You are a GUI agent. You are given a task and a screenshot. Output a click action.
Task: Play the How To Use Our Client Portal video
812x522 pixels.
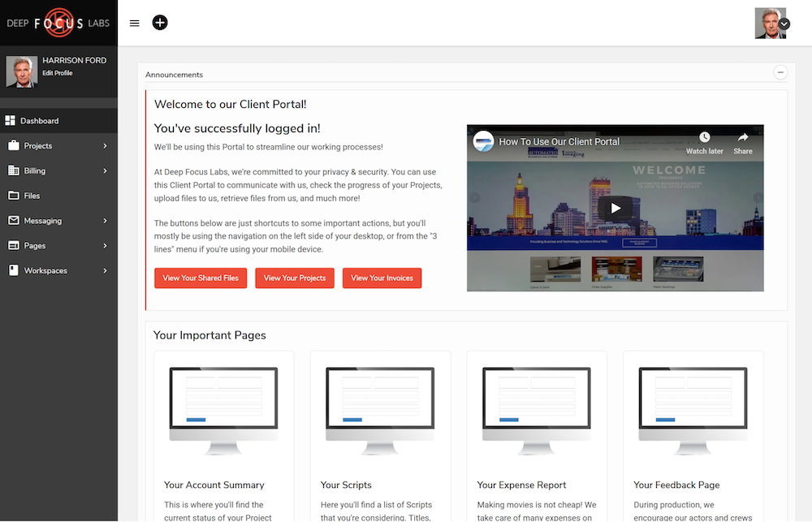[615, 208]
